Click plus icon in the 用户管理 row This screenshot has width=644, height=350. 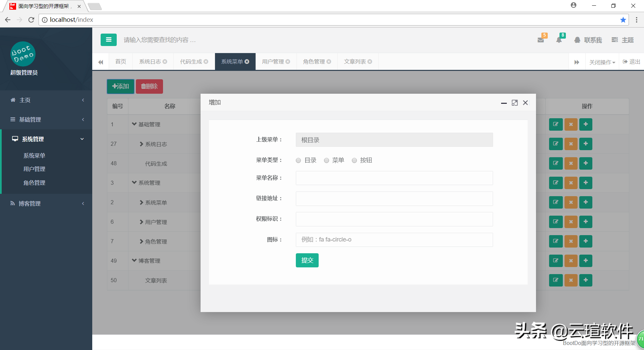(586, 222)
